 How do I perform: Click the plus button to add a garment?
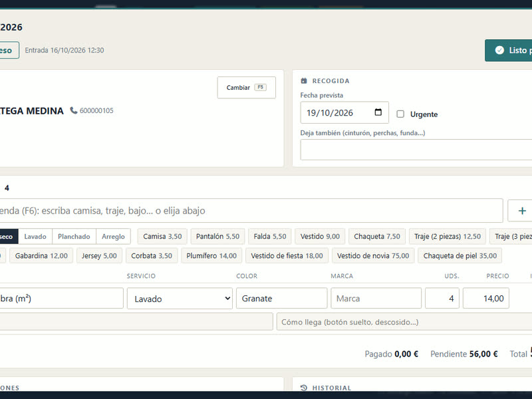tap(522, 211)
